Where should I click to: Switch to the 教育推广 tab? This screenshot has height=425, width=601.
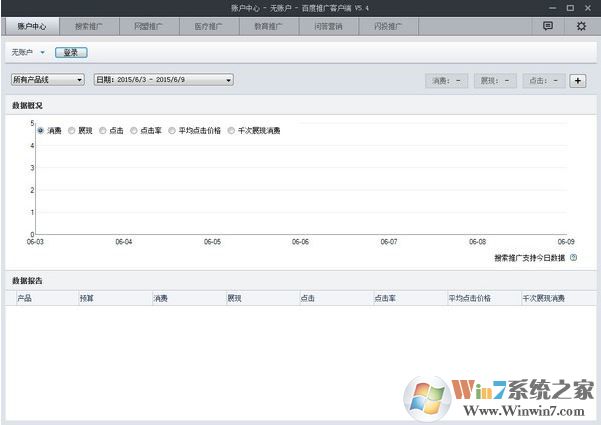tap(267, 26)
